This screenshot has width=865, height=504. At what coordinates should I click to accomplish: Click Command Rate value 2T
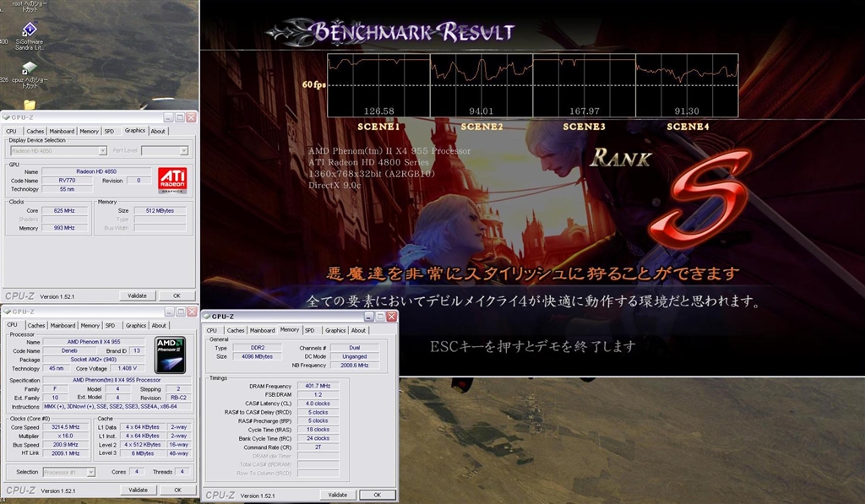(x=318, y=447)
